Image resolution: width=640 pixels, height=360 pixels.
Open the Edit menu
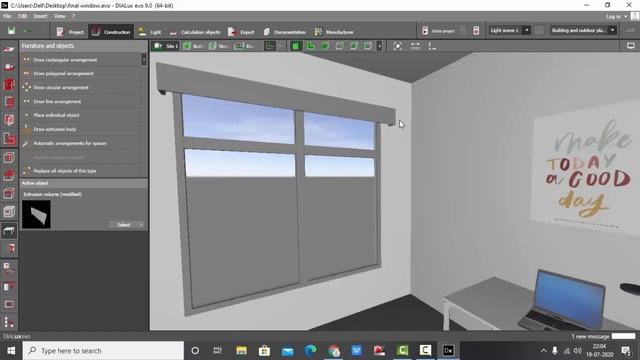tap(22, 16)
